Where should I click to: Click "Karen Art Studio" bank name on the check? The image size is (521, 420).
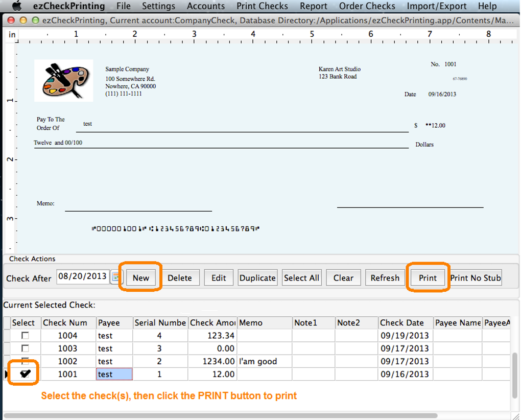(340, 69)
